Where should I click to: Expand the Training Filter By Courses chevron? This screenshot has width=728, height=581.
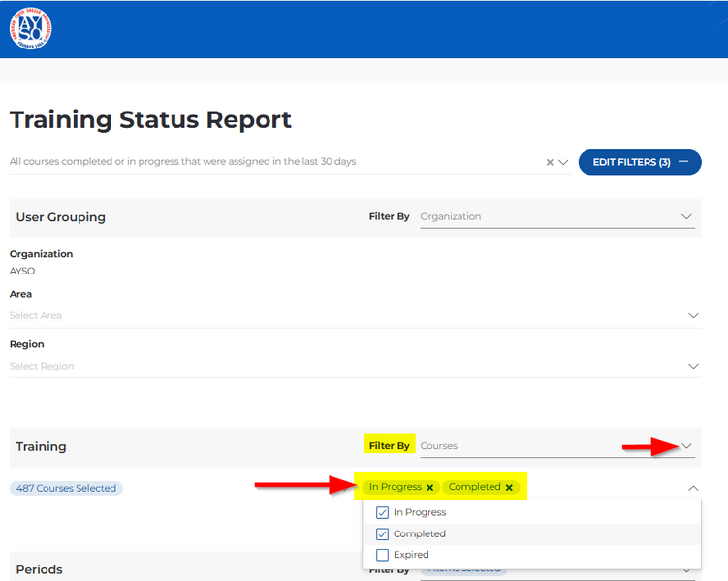pos(686,446)
